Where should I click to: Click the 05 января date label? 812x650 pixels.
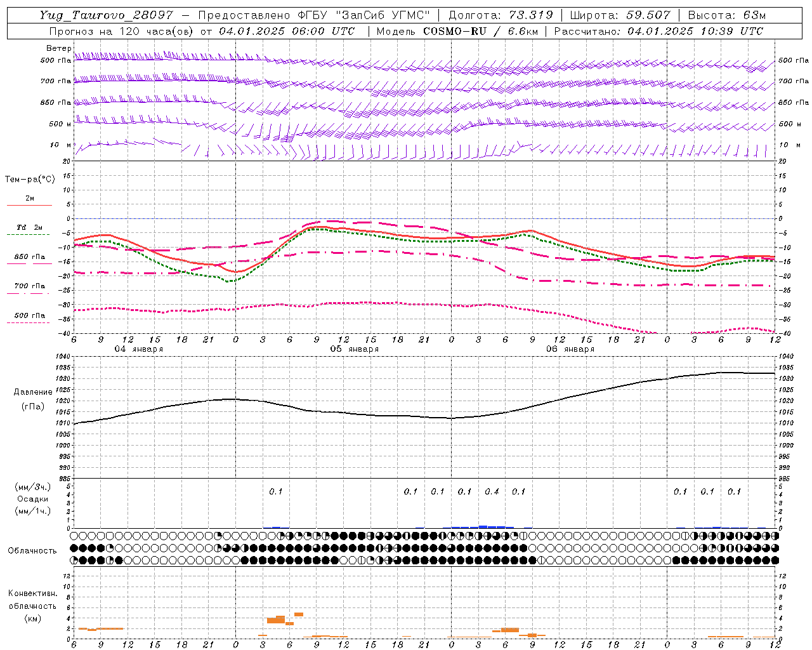[355, 349]
